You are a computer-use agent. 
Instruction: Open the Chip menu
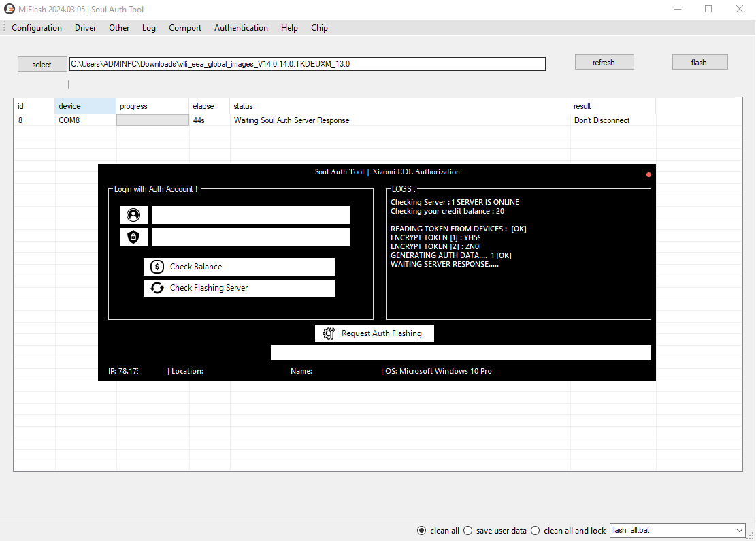[x=319, y=28]
